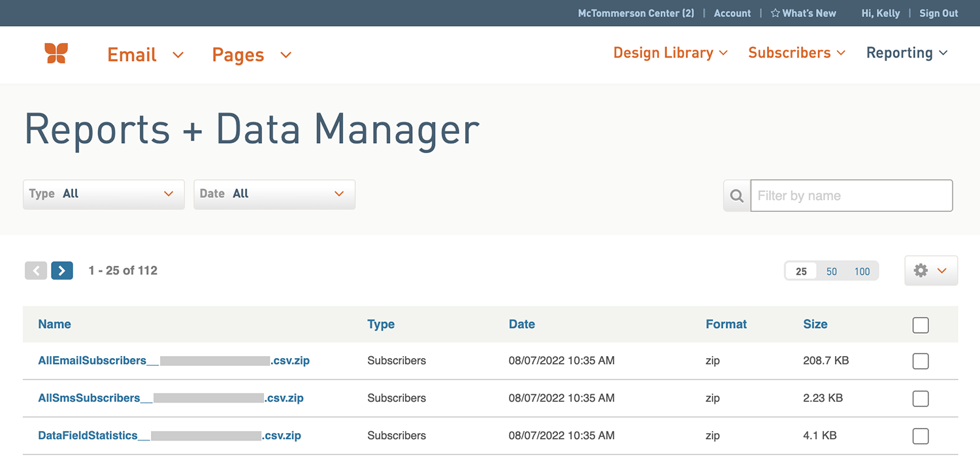Image resolution: width=980 pixels, height=458 pixels.
Task: Click the 208.7 KB size value
Action: coord(826,361)
